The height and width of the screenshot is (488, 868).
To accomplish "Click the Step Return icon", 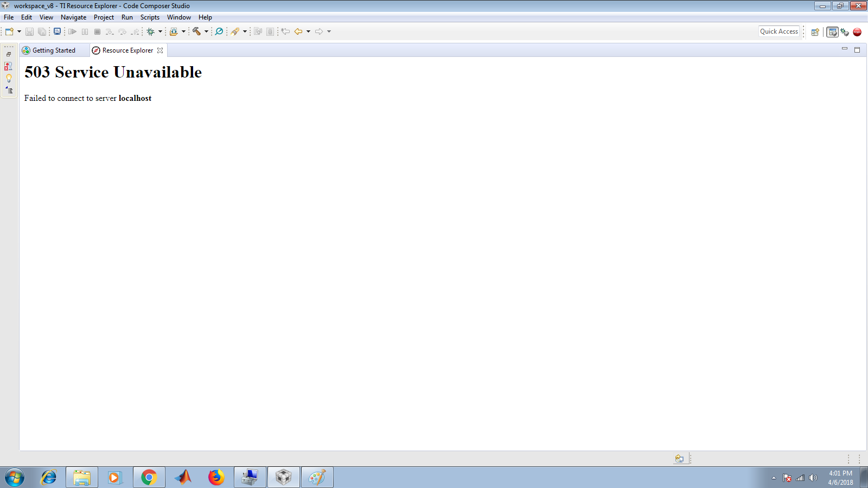I will point(135,31).
